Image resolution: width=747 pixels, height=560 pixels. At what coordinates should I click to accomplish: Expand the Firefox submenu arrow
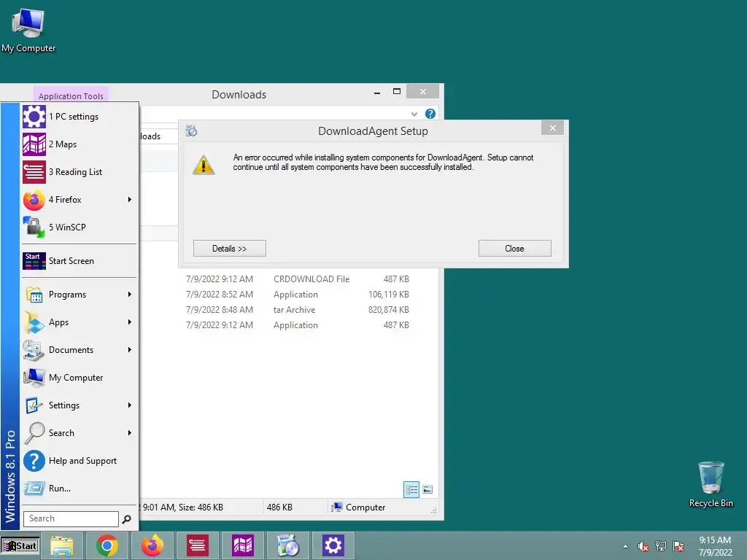[x=130, y=200]
